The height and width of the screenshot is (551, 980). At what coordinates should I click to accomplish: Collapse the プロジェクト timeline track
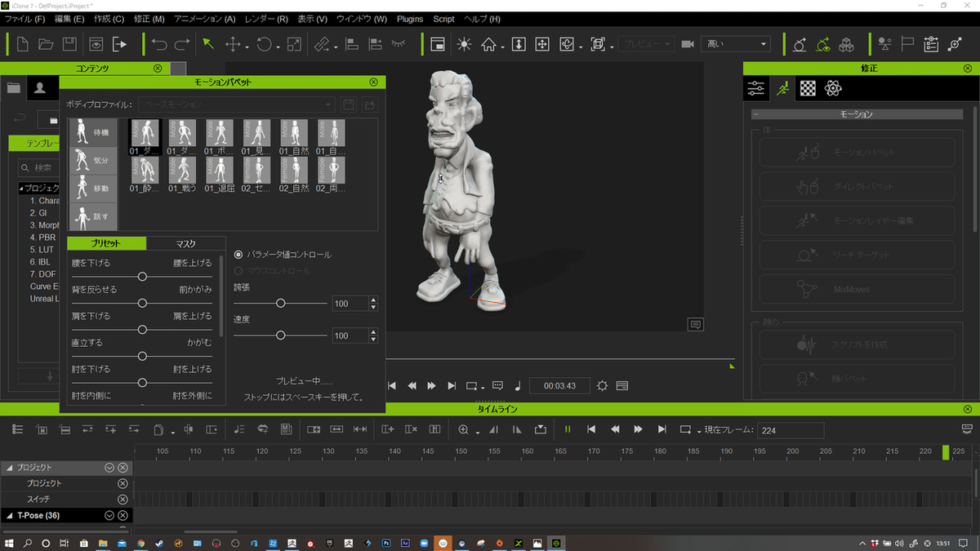coord(10,468)
